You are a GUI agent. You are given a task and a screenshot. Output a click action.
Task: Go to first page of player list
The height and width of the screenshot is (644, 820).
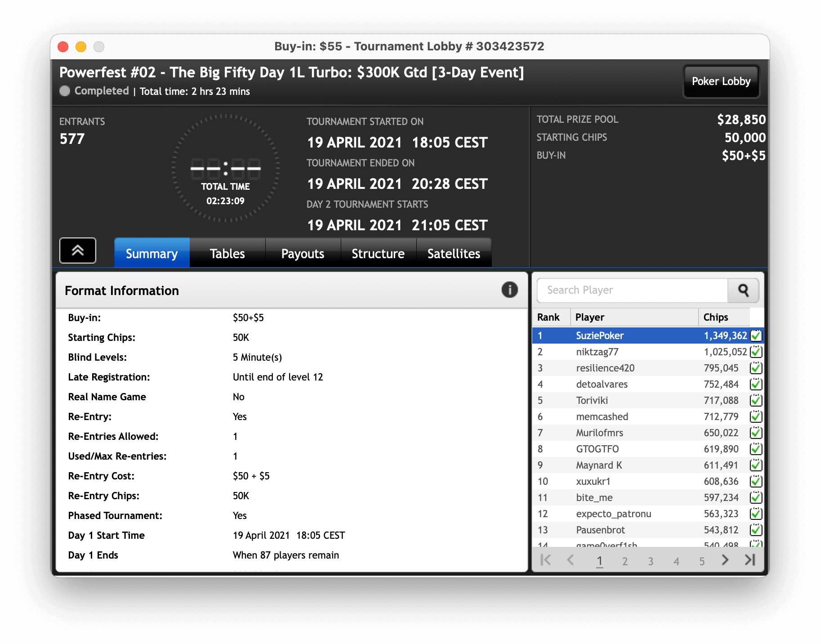coord(545,560)
